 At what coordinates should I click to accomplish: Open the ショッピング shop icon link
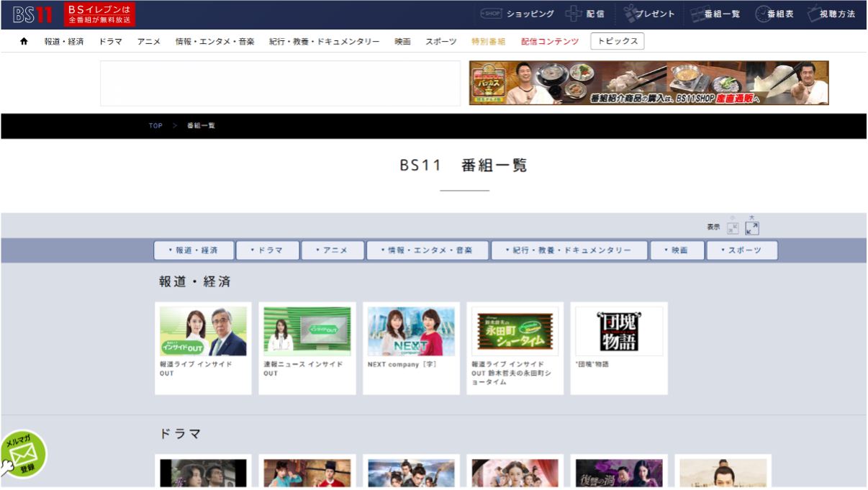tap(491, 14)
